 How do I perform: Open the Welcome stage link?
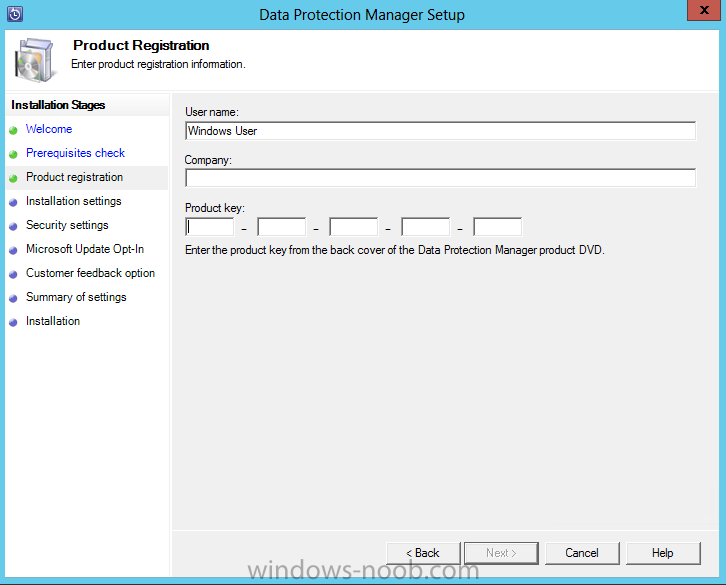point(49,129)
